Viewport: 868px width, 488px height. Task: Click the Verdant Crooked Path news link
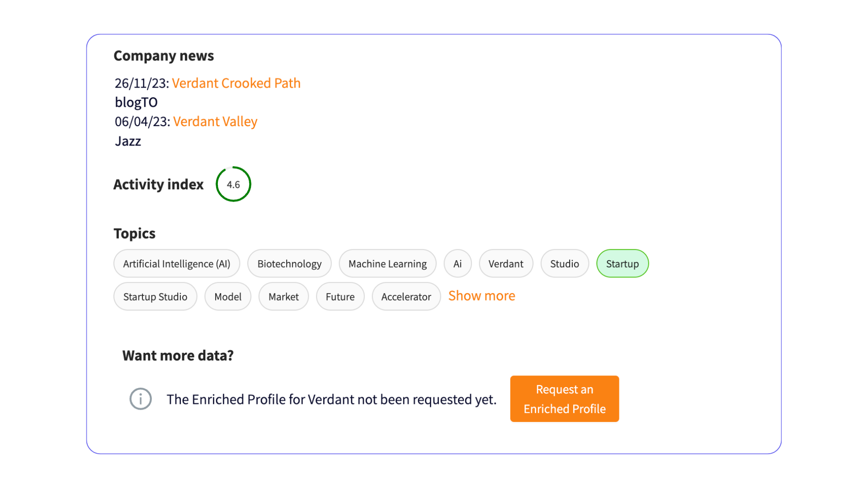(237, 83)
